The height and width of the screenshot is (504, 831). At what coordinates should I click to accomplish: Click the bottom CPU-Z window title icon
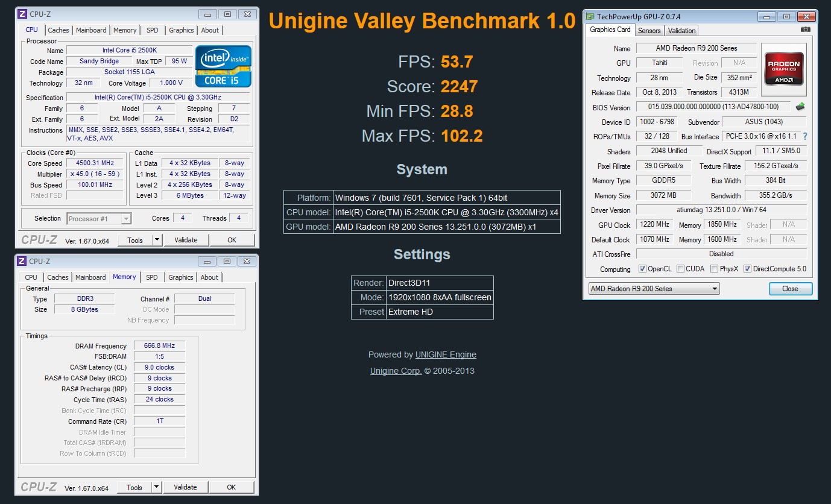(x=22, y=261)
